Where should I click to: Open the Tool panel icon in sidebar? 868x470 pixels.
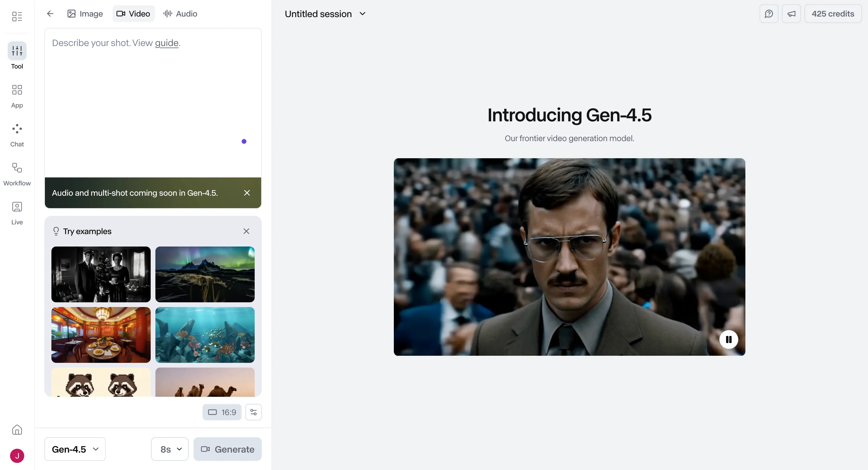pyautogui.click(x=17, y=51)
